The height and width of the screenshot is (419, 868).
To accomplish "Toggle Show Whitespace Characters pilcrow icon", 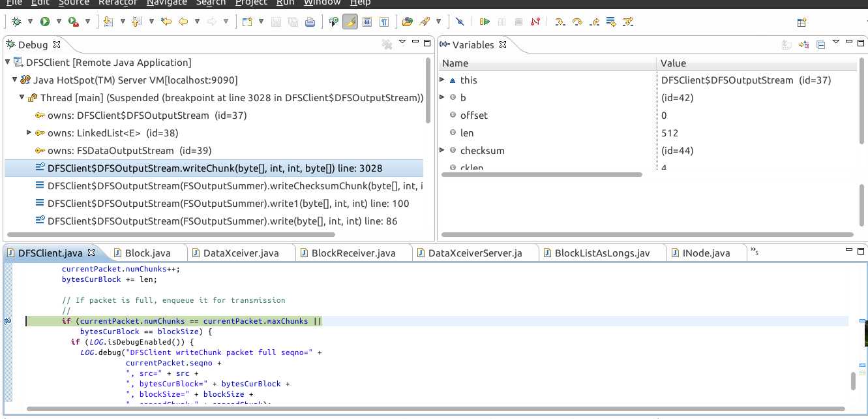I will (x=384, y=22).
